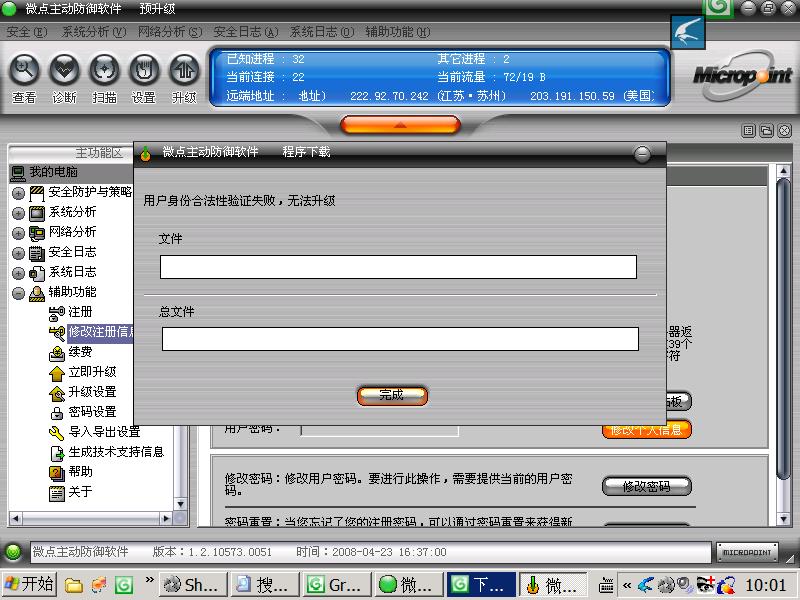Click the 查看 magnifier toolbar icon
The width and height of the screenshot is (800, 600).
(x=24, y=70)
